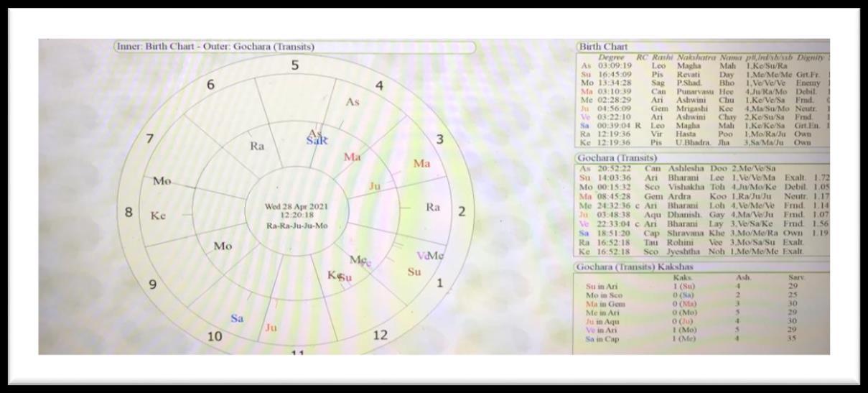Click the 'Birth Chart' panel heading
This screenshot has height=393, width=868.
click(603, 47)
